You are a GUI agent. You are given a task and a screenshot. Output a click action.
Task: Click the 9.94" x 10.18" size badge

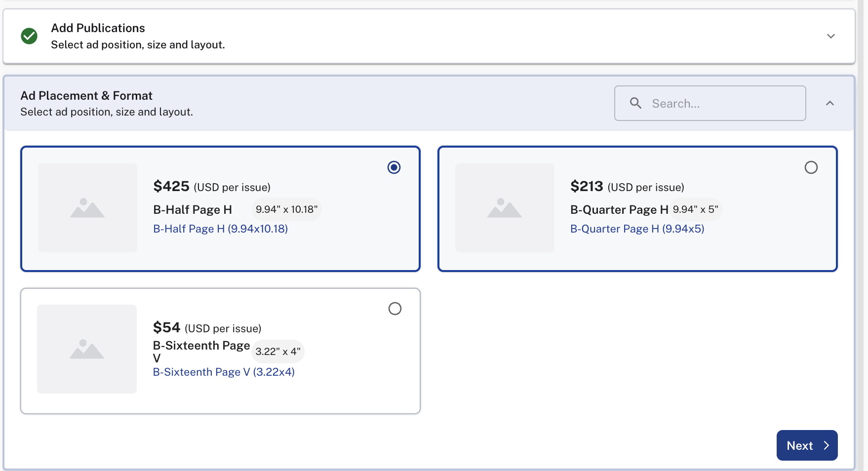click(x=286, y=209)
